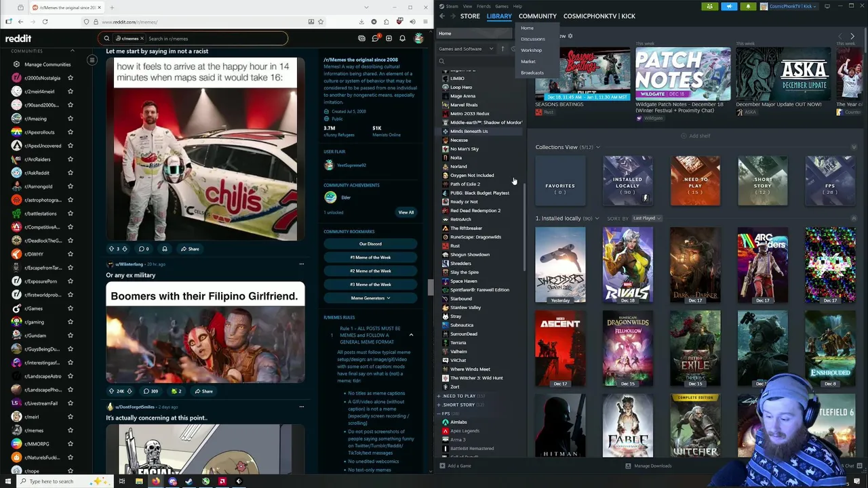The width and height of the screenshot is (868, 488).
Task: Toggle favorite star for r/memes
Action: 70,430
